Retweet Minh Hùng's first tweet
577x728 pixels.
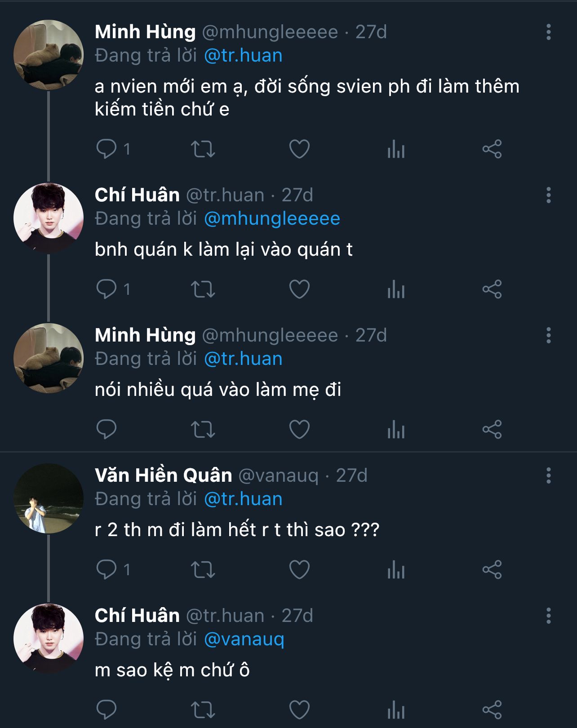(x=203, y=149)
